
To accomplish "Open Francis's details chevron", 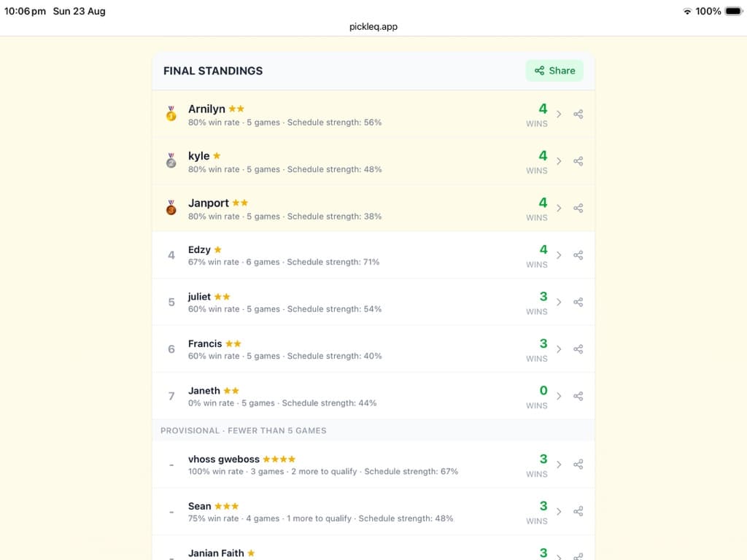I will 559,349.
